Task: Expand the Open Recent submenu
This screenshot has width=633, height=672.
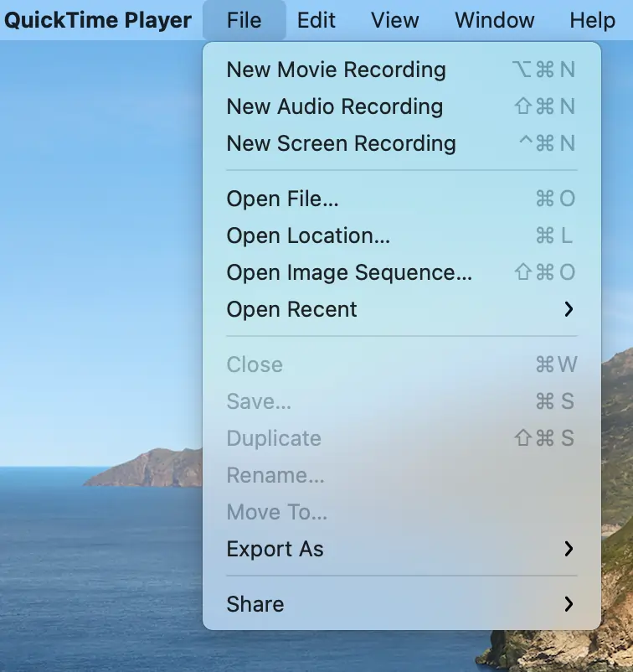Action: 402,309
